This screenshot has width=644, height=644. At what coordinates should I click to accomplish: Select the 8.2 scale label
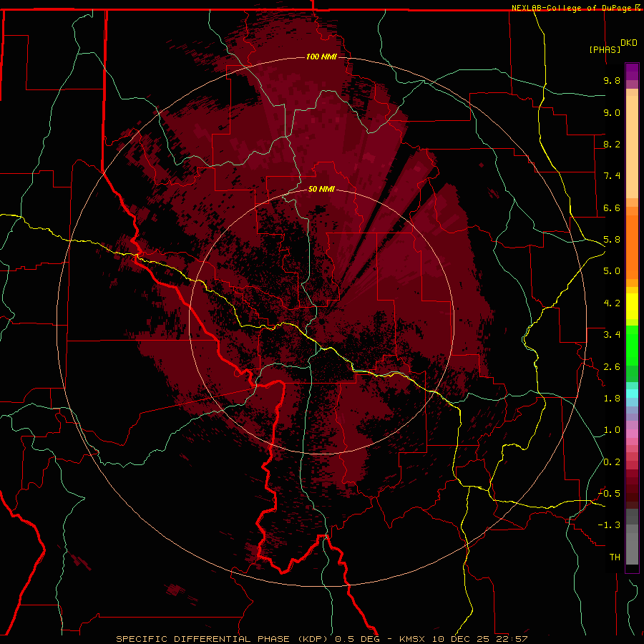[612, 144]
